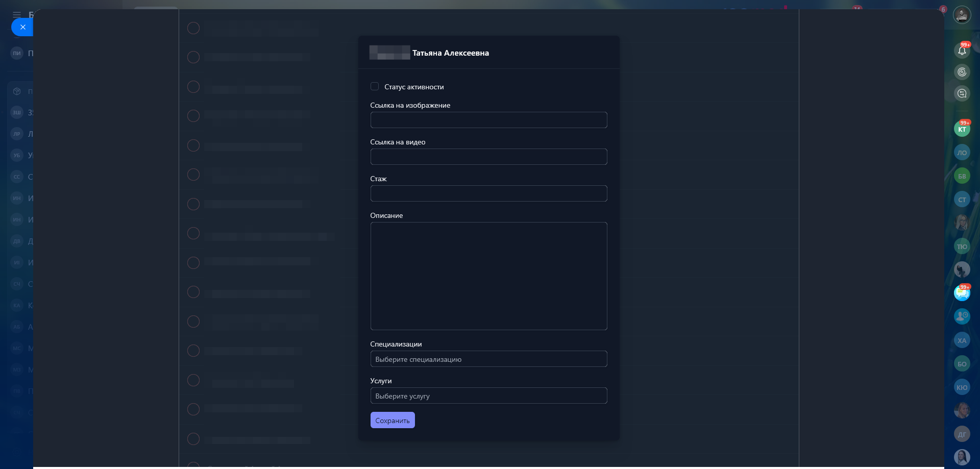
Task: Click the spiral assistant icon in the right sidebar
Action: coord(962,72)
